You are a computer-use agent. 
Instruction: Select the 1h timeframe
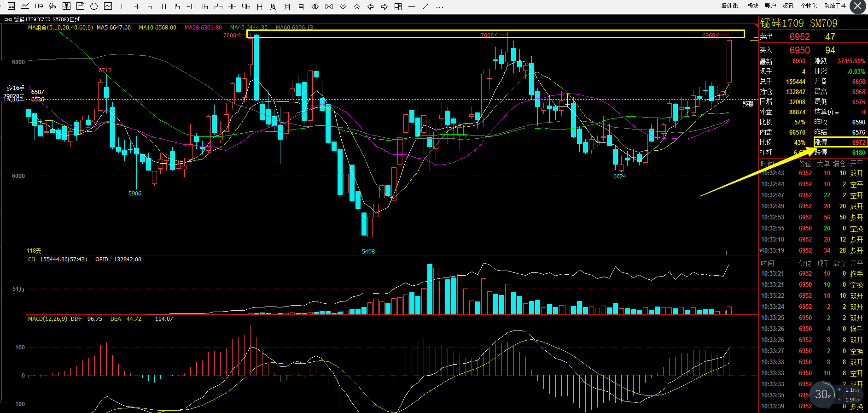point(204,6)
